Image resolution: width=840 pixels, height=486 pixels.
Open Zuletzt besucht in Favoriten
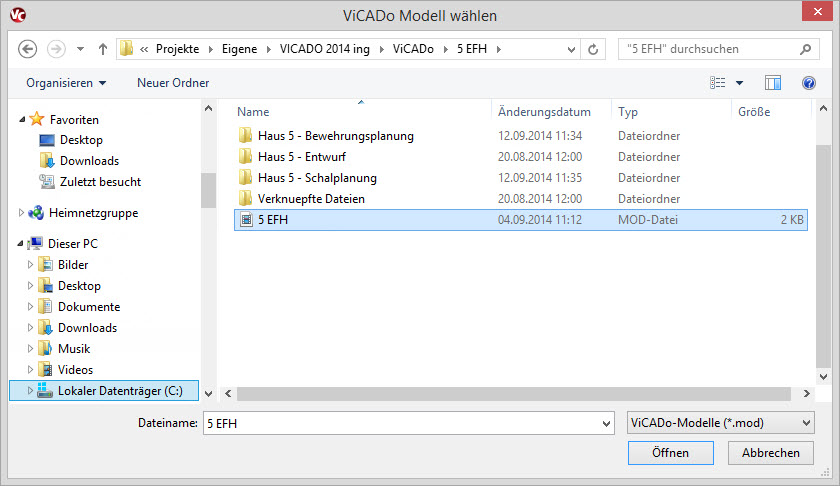pos(100,182)
